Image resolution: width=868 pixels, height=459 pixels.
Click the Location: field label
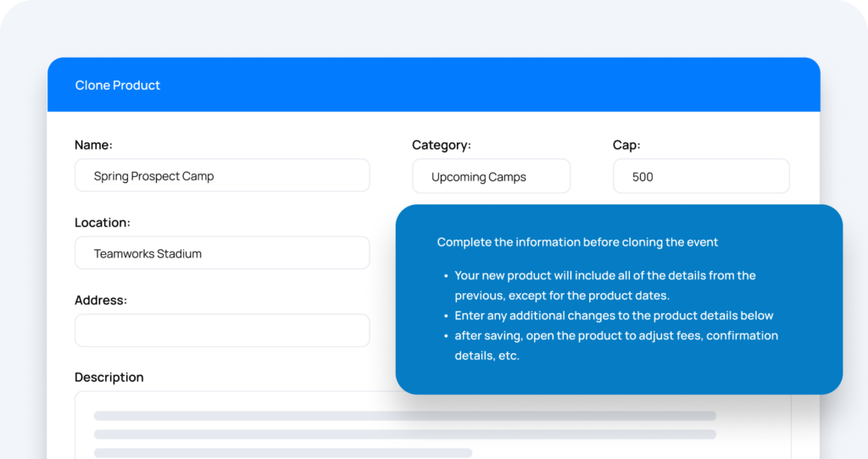(103, 223)
